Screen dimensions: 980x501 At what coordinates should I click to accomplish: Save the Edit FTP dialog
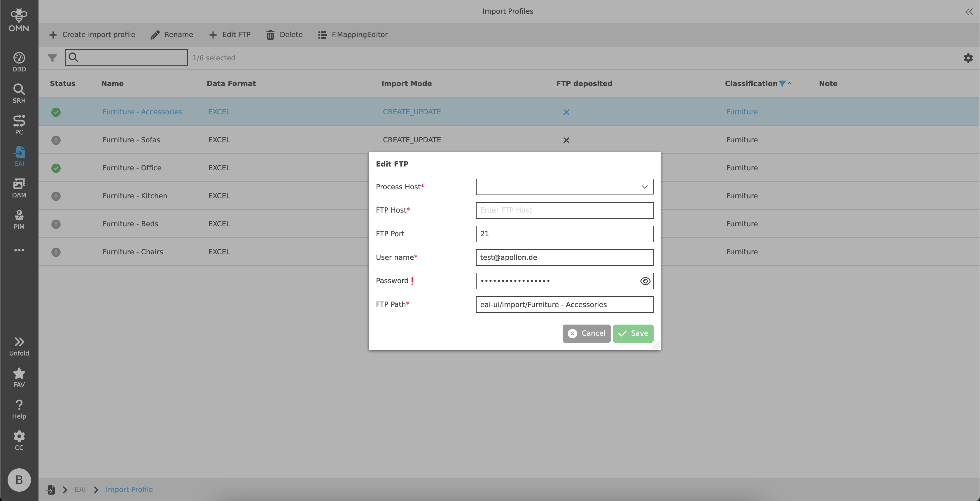tap(633, 333)
